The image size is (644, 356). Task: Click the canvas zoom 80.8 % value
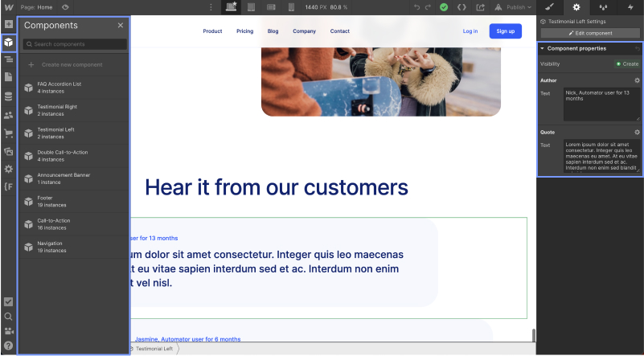point(338,7)
